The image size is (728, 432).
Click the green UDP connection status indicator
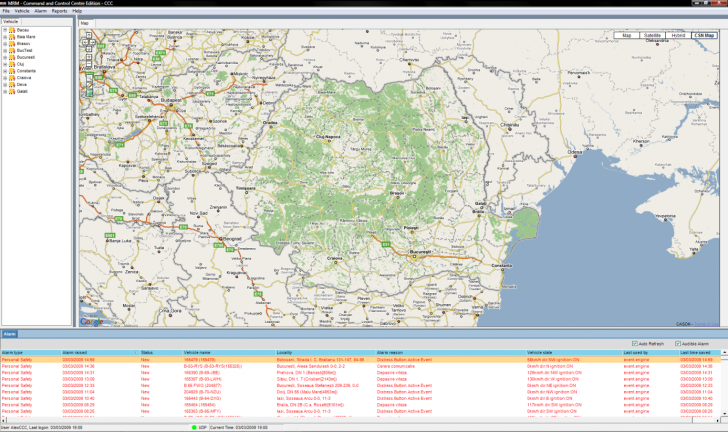(194, 427)
